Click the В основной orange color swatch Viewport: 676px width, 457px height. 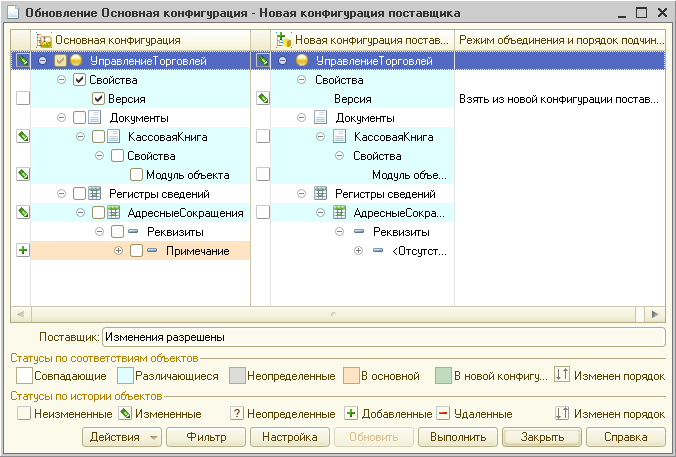[351, 376]
